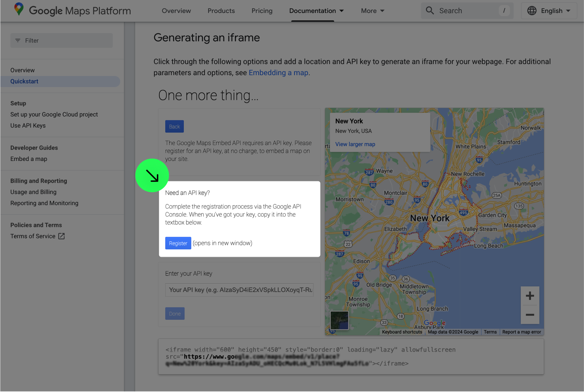Click the search magnifier icon
This screenshot has height=392, width=584.
430,11
